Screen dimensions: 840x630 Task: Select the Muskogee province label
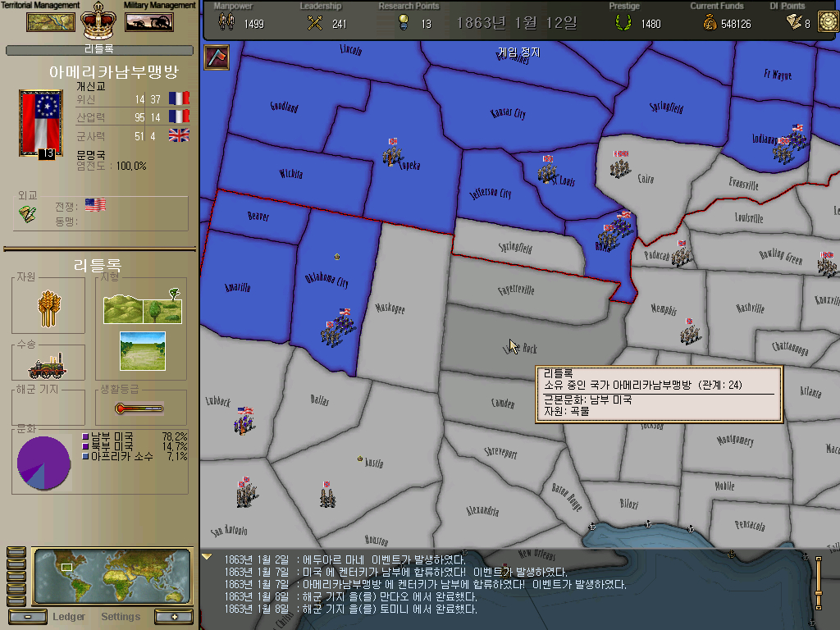(x=390, y=308)
